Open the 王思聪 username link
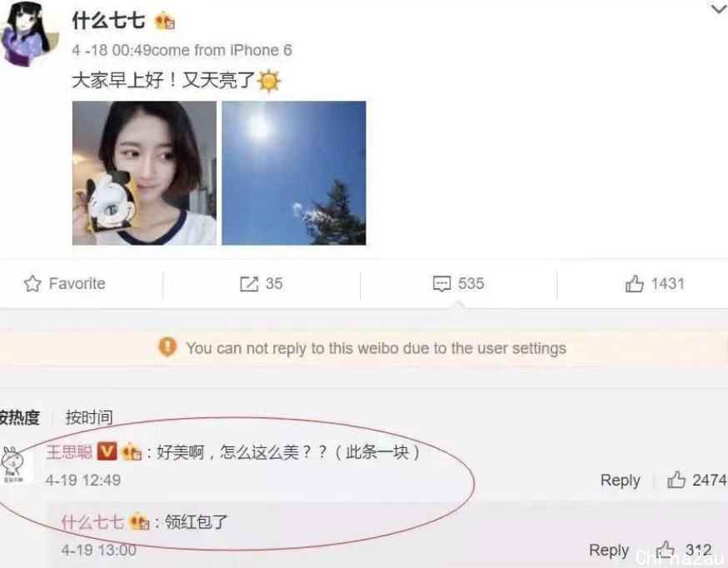Image resolution: width=728 pixels, height=568 pixels. (x=69, y=451)
